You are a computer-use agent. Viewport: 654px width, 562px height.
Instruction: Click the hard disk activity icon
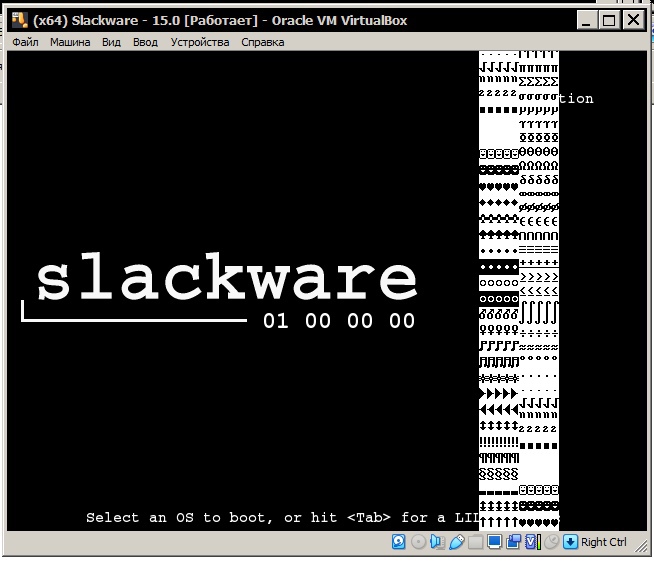pyautogui.click(x=399, y=542)
